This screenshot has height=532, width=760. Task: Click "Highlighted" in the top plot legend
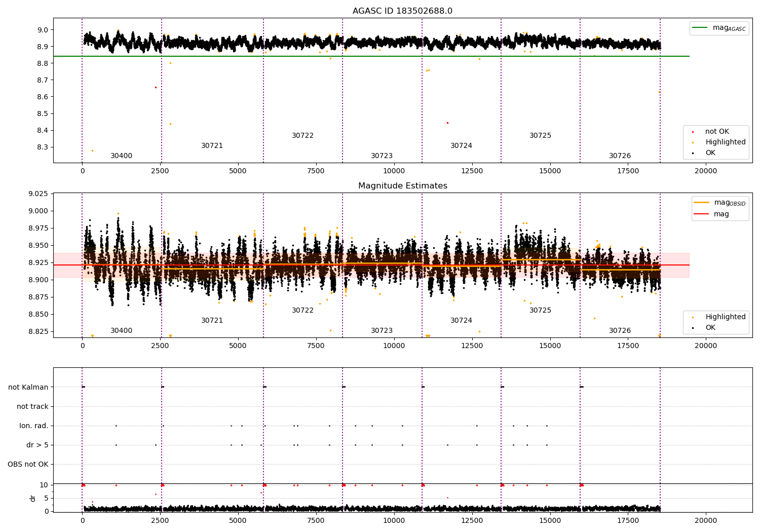[x=726, y=142]
